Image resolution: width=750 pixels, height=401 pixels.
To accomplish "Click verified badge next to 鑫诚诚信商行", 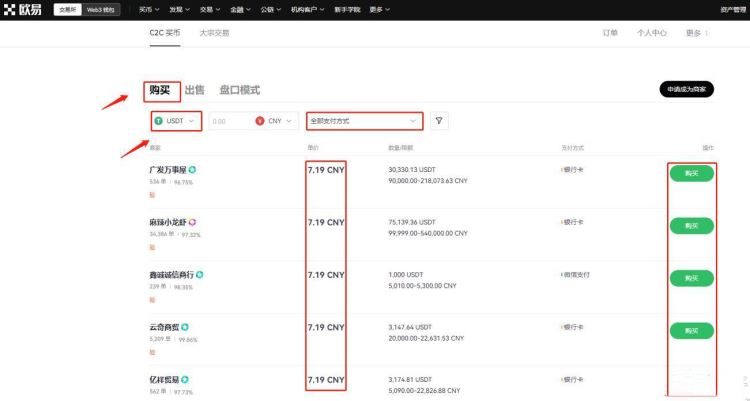I will (200, 274).
